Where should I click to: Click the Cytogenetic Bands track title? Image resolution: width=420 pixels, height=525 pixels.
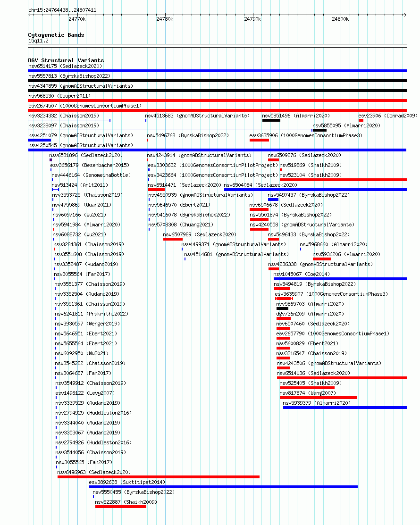(56, 35)
